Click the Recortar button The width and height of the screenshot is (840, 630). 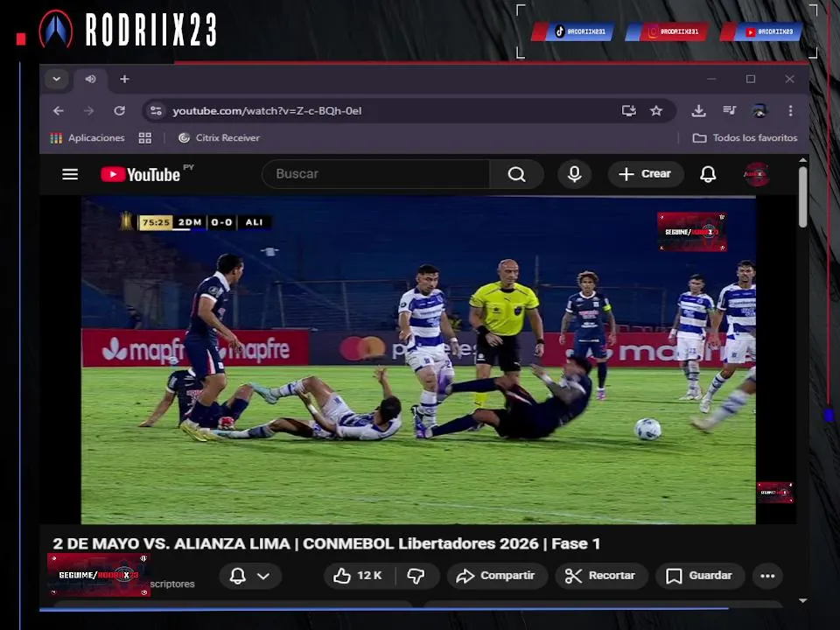[601, 576]
